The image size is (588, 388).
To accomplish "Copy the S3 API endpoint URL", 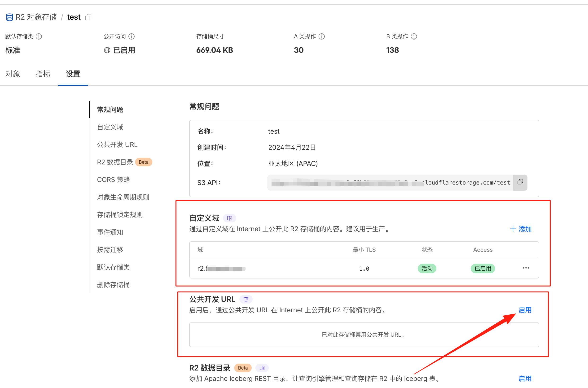I will pyautogui.click(x=520, y=182).
